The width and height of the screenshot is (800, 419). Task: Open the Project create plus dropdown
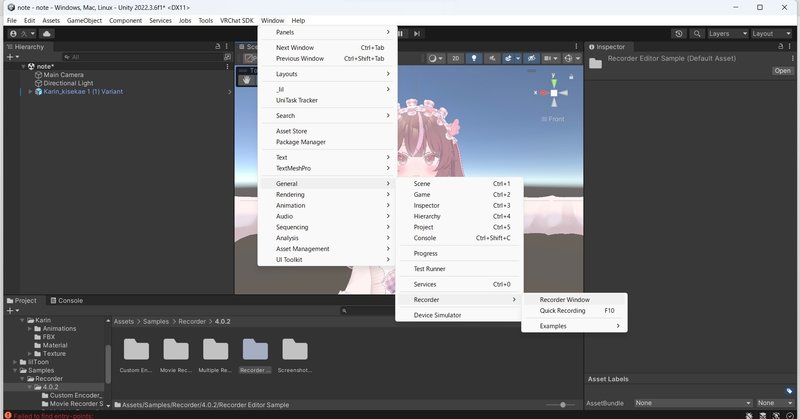(12, 310)
